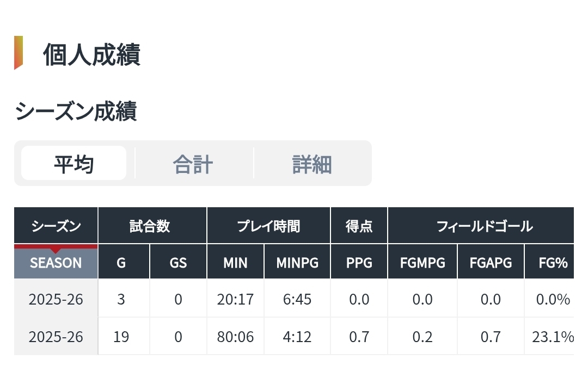Image resolution: width=588 pixels, height=378 pixels.
Task: Sort by FGMPG column header
Action: (x=422, y=262)
